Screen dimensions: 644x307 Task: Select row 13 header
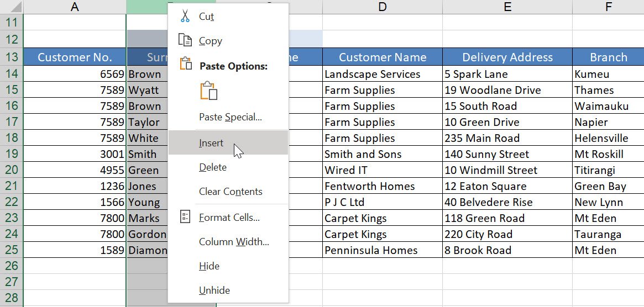click(12, 57)
